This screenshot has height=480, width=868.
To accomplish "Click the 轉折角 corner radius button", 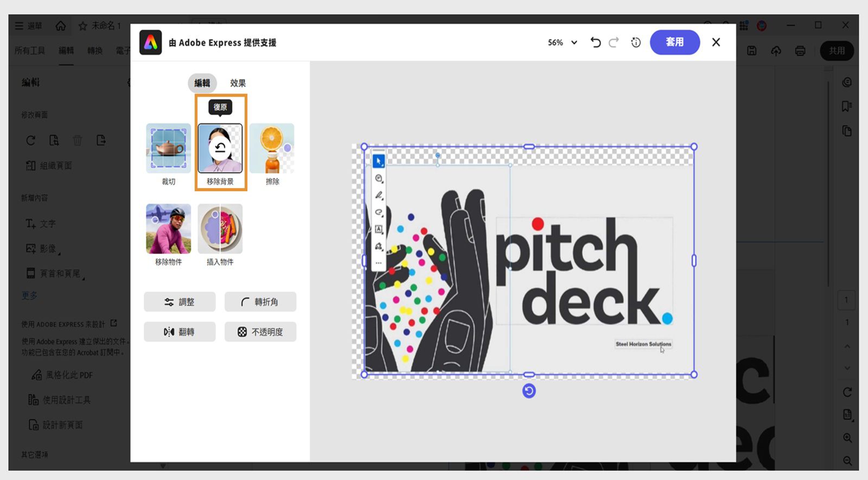I will 260,302.
